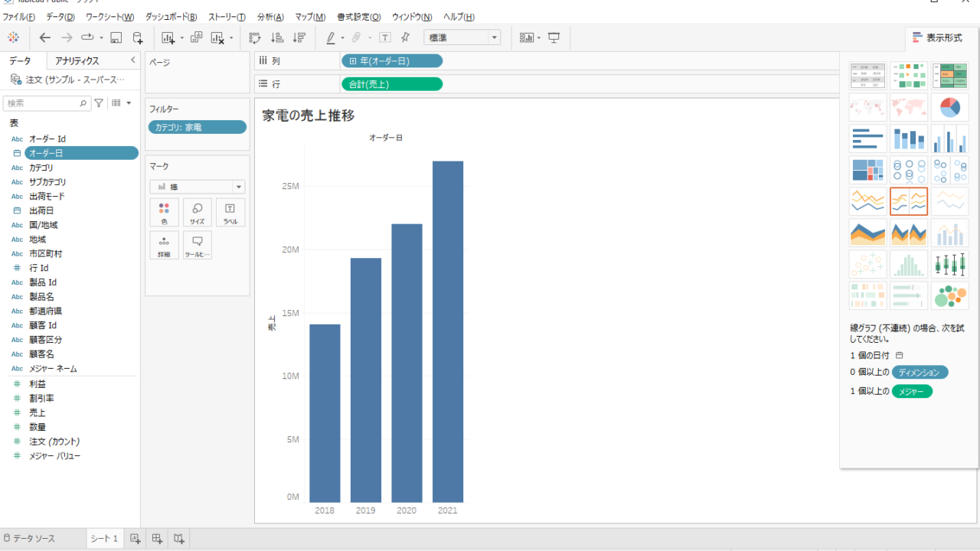Viewport: 980px width, 551px height.
Task: Click the 注文 data source name
Action: coord(74,80)
